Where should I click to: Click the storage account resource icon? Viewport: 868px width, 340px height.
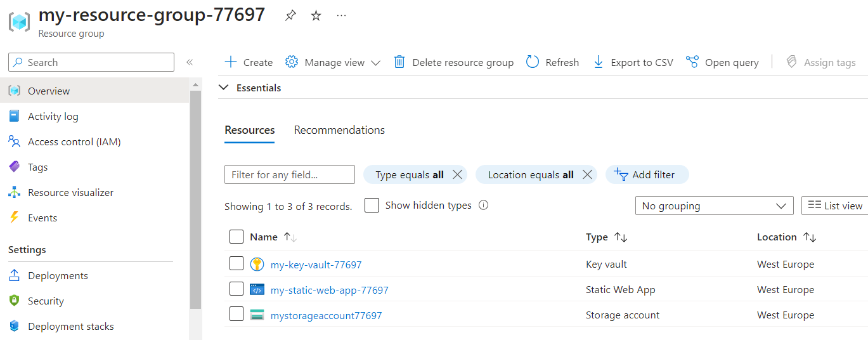click(x=257, y=315)
